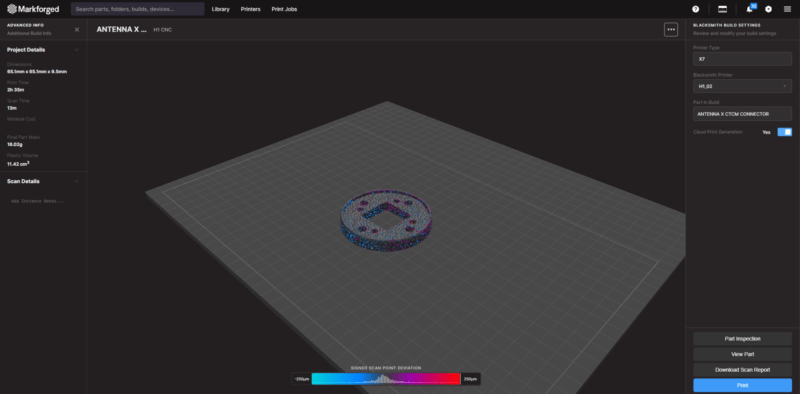Image resolution: width=800 pixels, height=394 pixels.
Task: Open the help question mark icon
Action: pyautogui.click(x=695, y=9)
